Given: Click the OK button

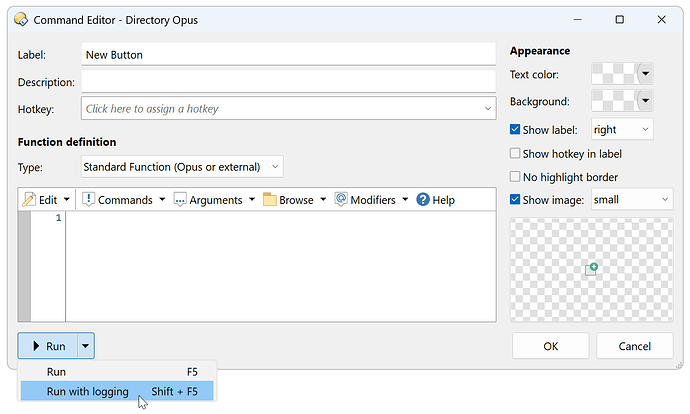Looking at the screenshot, I should point(551,346).
